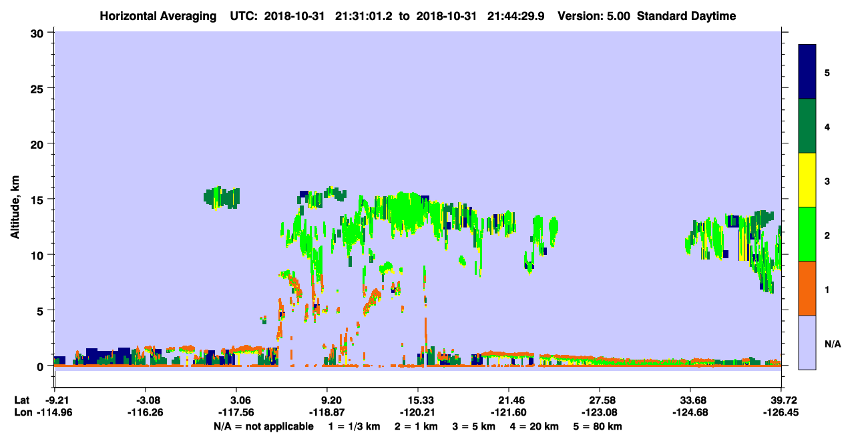Click longitude tick value -120.21
Screen dimensions: 868x445
coord(417,412)
